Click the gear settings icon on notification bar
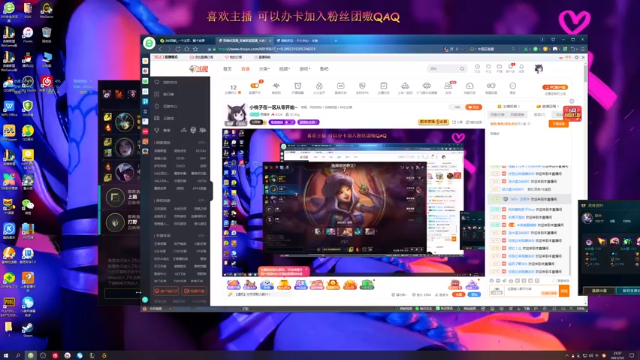This screenshot has height=360, width=640. [x=577, y=58]
